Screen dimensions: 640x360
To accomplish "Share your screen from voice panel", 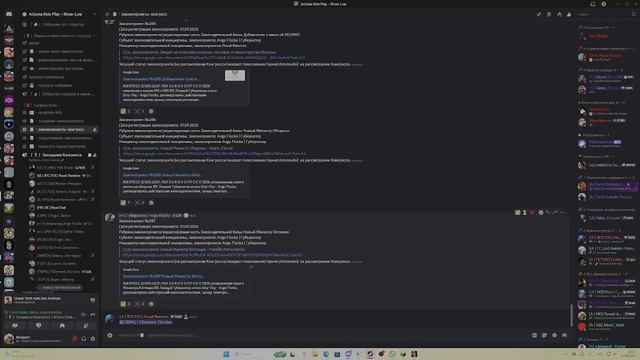I will pyautogui.click(x=38, y=326).
